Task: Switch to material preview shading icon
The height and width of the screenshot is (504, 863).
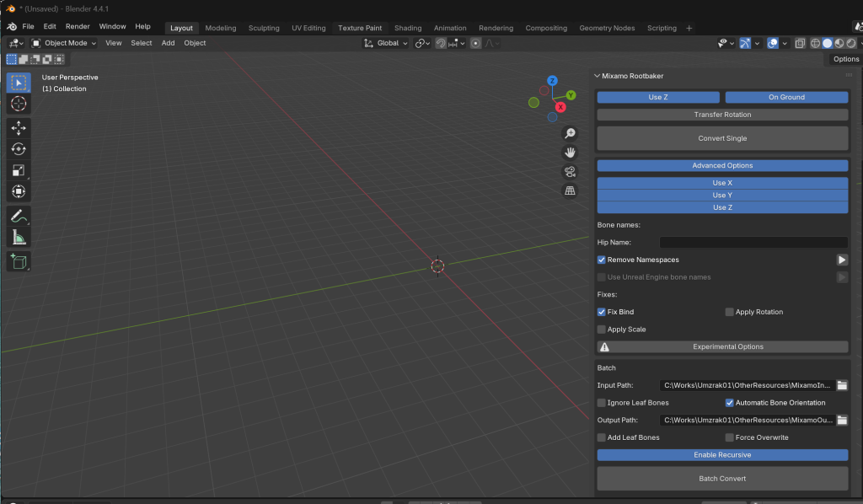Action: [839, 43]
